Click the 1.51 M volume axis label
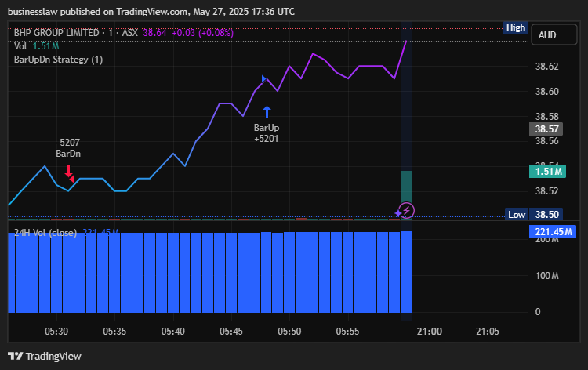Screen dimensions: 588x370 point(547,172)
